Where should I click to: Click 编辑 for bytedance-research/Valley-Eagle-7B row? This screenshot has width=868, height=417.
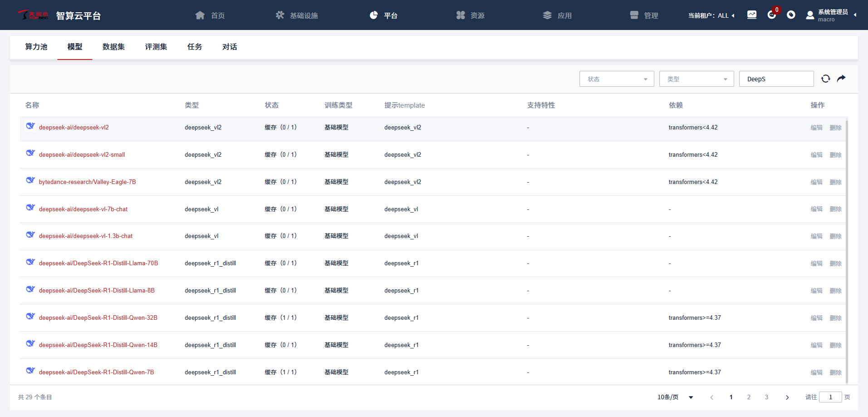(x=816, y=182)
